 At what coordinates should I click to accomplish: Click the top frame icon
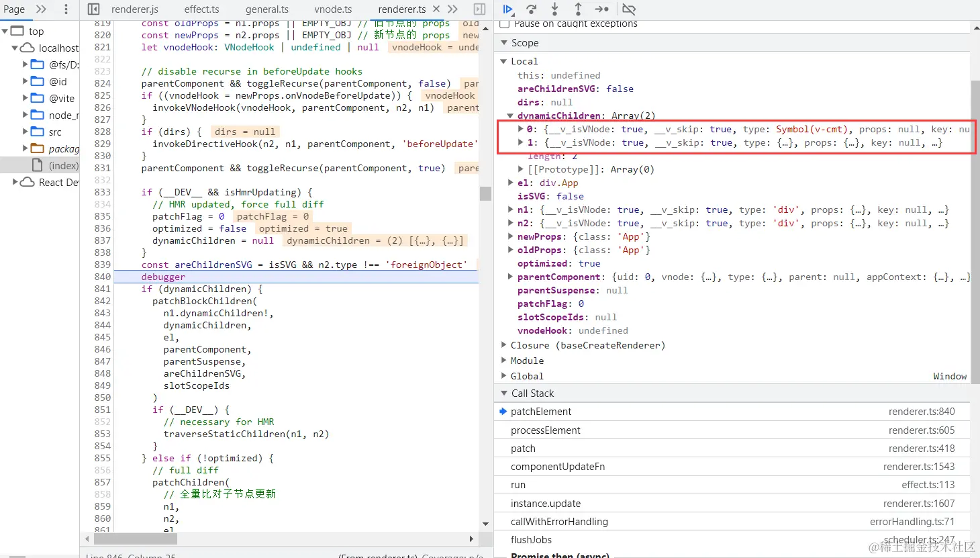(x=17, y=31)
